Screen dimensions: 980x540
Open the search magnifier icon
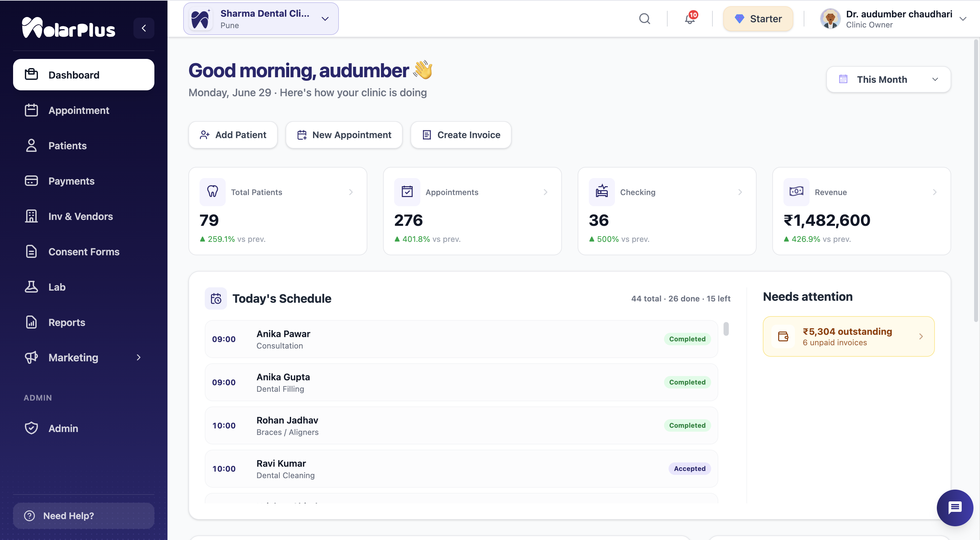(644, 19)
